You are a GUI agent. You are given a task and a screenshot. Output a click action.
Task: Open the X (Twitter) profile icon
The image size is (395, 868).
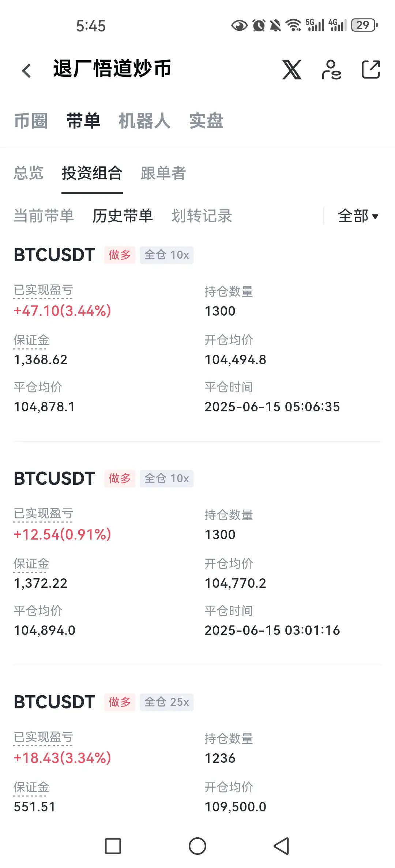click(x=292, y=69)
